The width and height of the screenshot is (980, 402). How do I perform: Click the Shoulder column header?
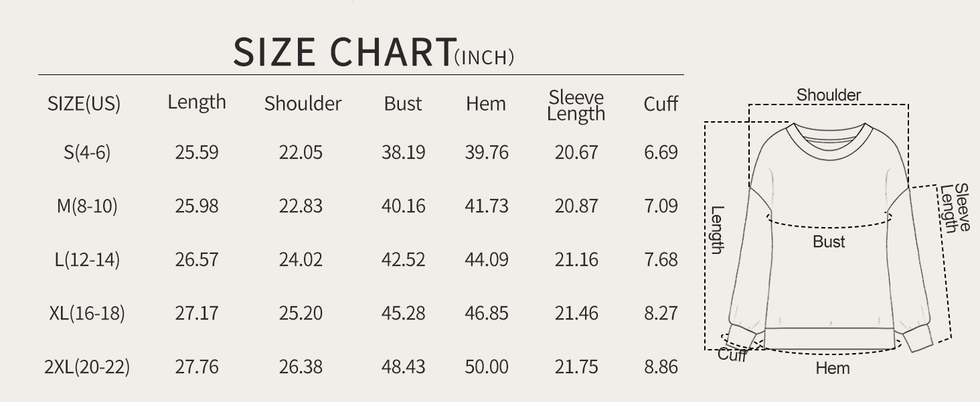pos(303,104)
